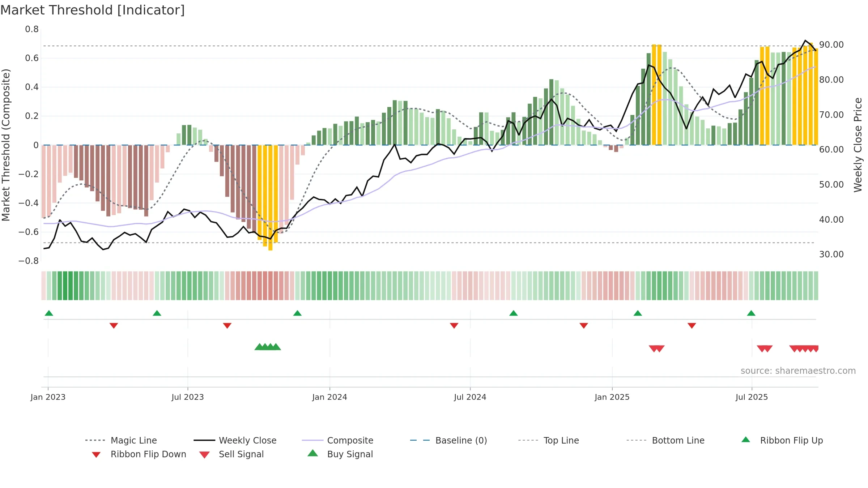Toggle the Top Line legend entry
Image resolution: width=868 pixels, height=488 pixels.
pyautogui.click(x=548, y=440)
